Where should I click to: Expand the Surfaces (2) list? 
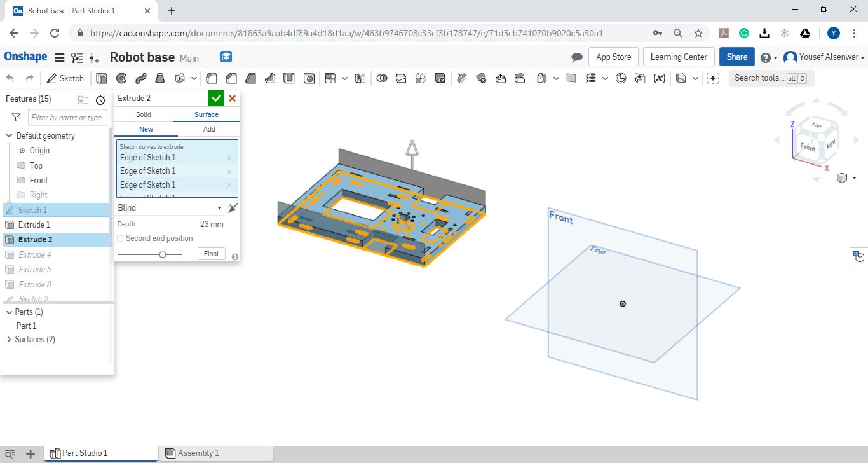point(9,340)
